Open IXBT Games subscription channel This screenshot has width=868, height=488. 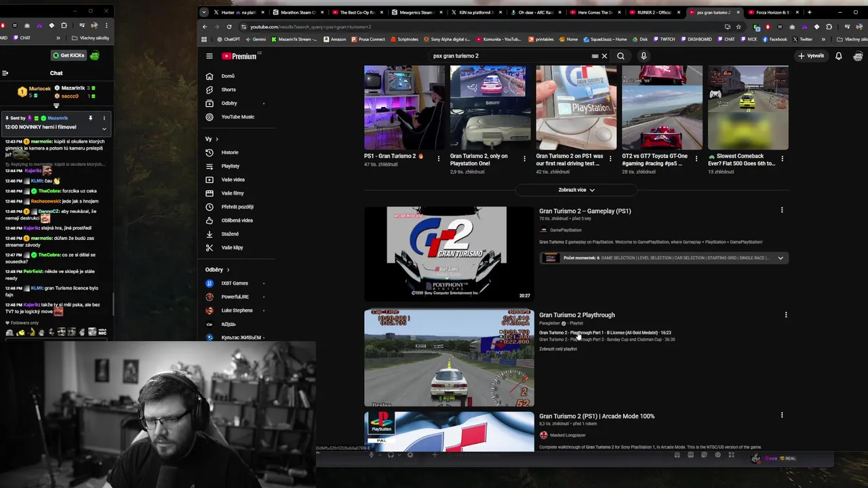click(x=237, y=283)
